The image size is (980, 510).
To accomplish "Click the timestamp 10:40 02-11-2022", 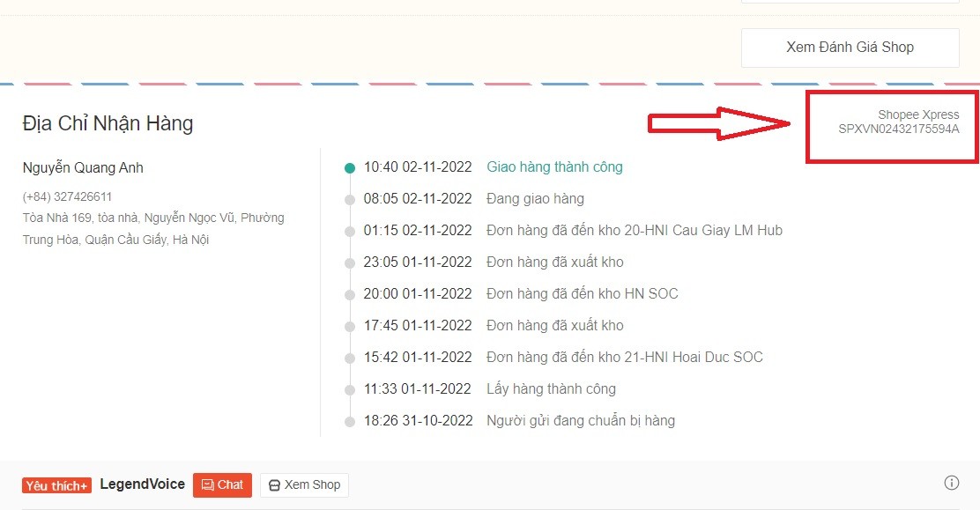I will (418, 166).
